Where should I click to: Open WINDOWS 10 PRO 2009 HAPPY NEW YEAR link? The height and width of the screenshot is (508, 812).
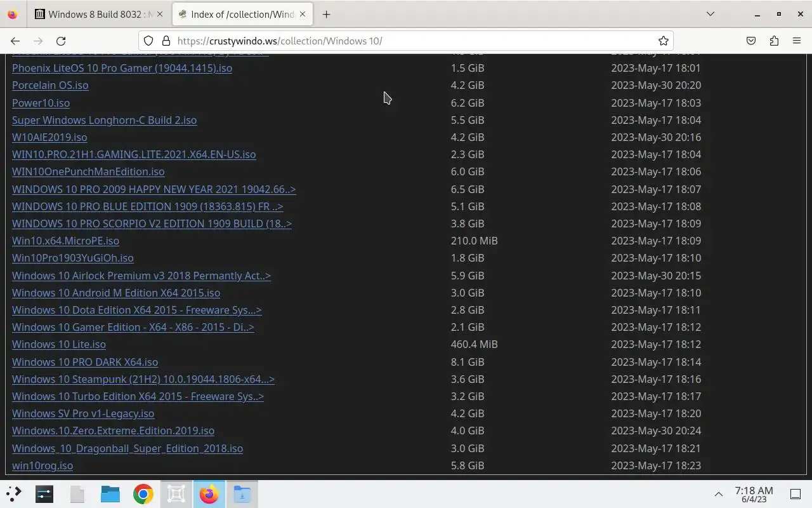pos(154,189)
